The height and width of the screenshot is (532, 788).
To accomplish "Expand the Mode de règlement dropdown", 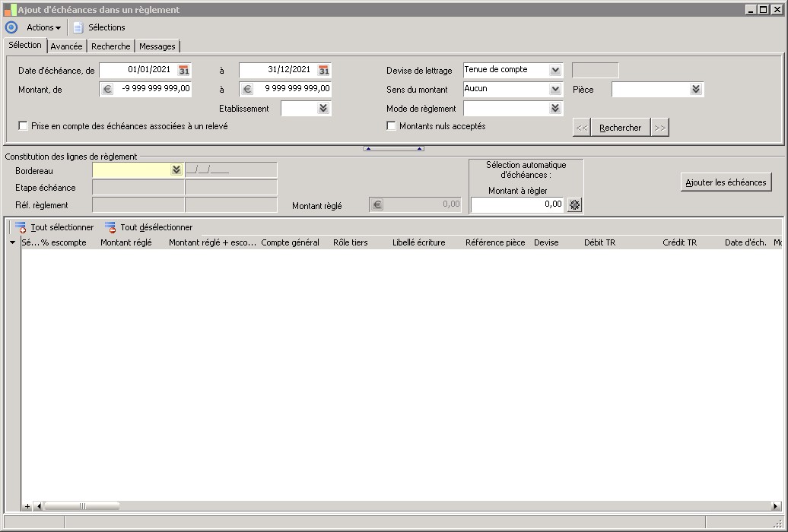I will pos(555,109).
